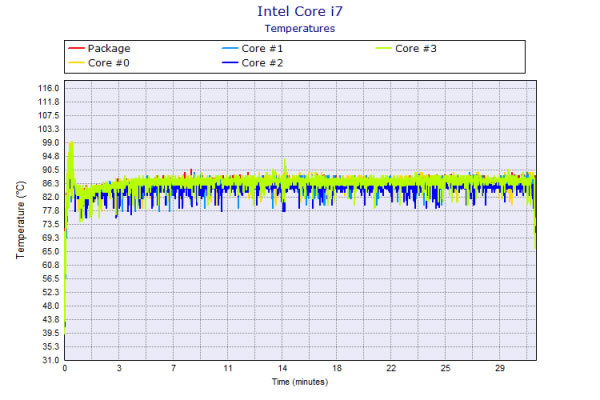This screenshot has height=400, width=600.
Task: Click the Core #1 legend entry
Action: pyautogui.click(x=252, y=48)
